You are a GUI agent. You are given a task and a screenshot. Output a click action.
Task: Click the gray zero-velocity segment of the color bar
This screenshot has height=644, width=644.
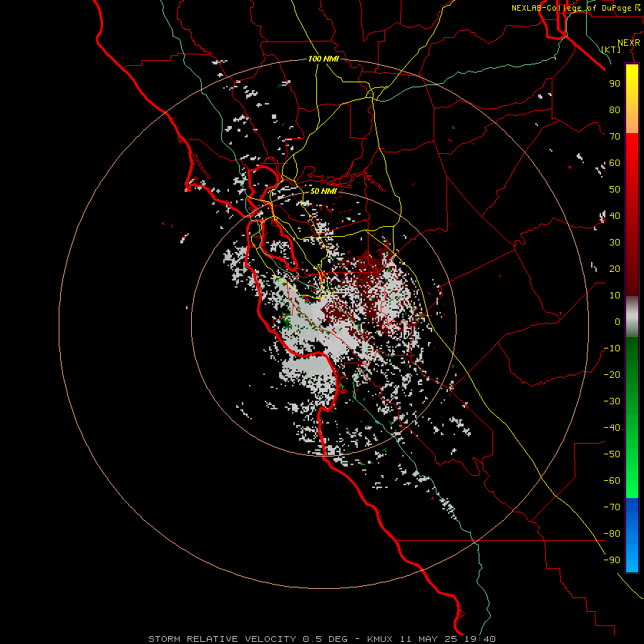click(x=632, y=317)
